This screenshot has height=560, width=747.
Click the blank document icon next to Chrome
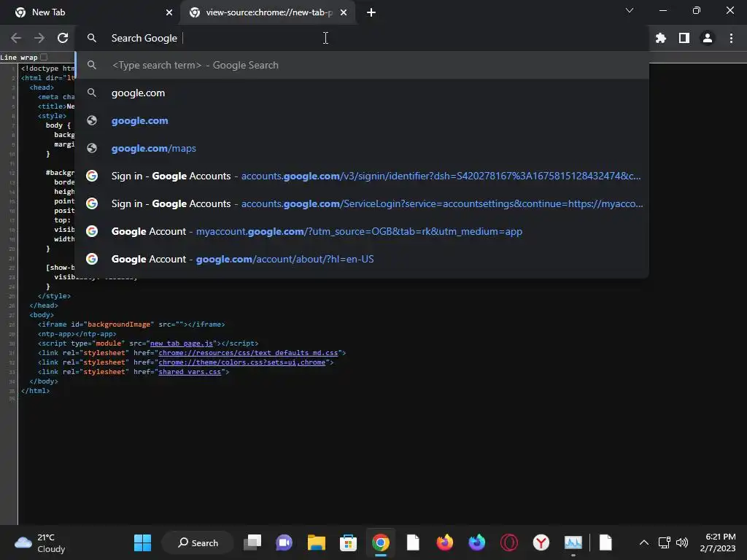(413, 542)
